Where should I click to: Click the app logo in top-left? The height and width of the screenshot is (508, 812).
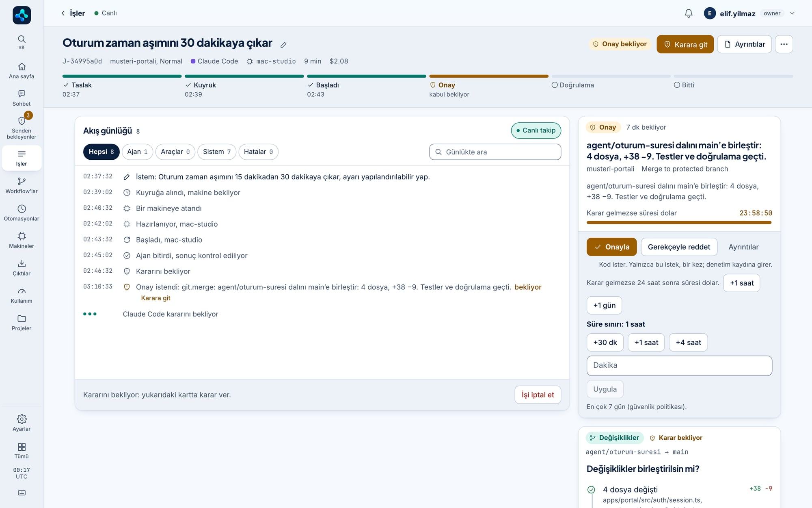(x=22, y=15)
